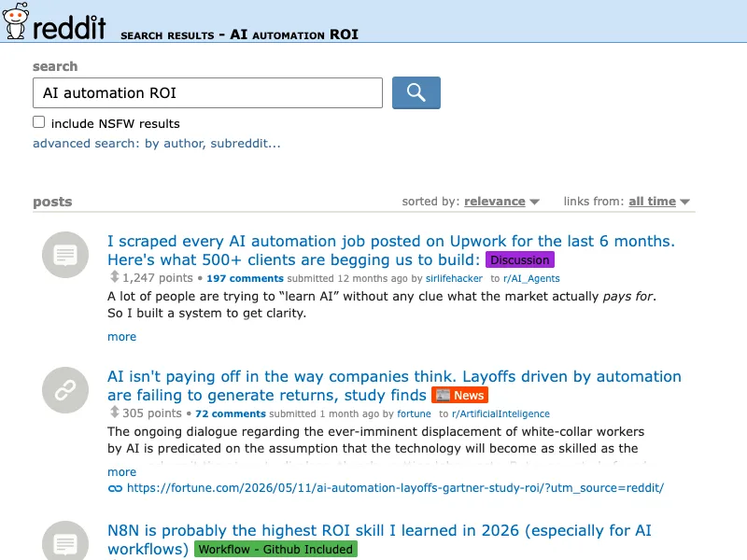Click the text post icon beside the Upwork post
The height and width of the screenshot is (560, 747).
click(x=65, y=255)
